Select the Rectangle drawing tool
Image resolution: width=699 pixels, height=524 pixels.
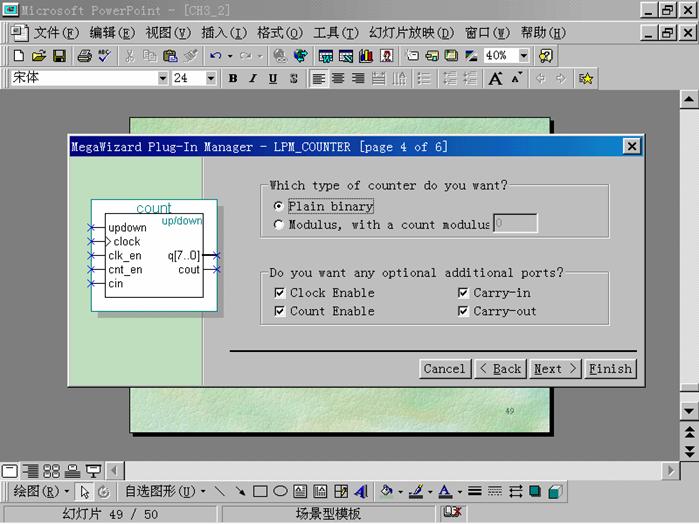(x=260, y=491)
